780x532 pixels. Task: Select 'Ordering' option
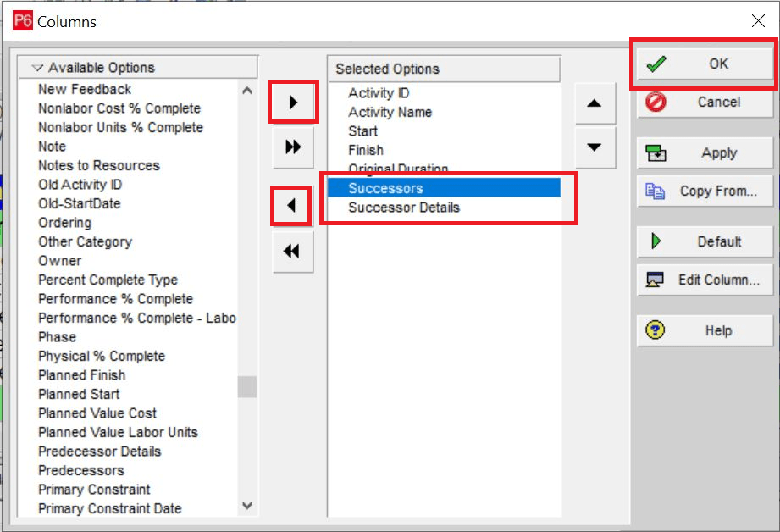[x=65, y=223]
